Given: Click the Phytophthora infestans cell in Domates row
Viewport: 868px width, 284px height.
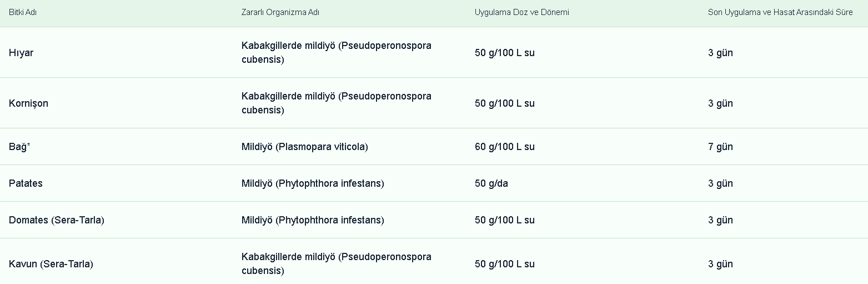Looking at the screenshot, I should tap(312, 220).
